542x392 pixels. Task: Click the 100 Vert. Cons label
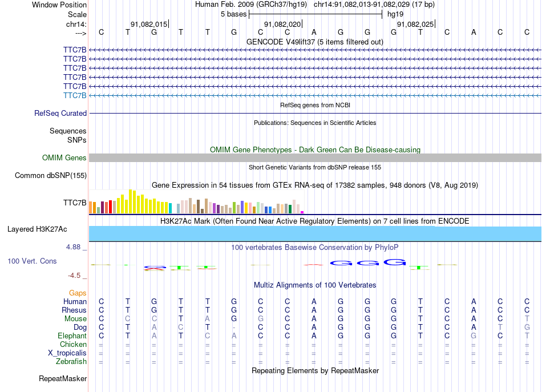pos(32,261)
